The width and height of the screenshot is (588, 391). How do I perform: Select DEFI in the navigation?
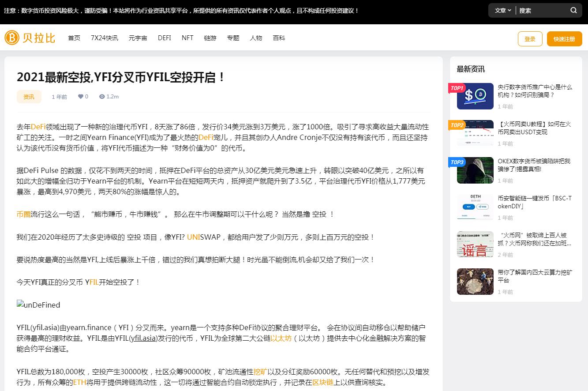point(165,38)
